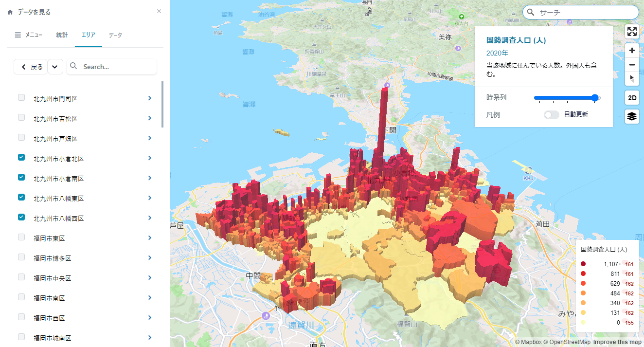644x347 pixels.
Task: Click the 福岡市城南区 row label
Action: pos(53,338)
